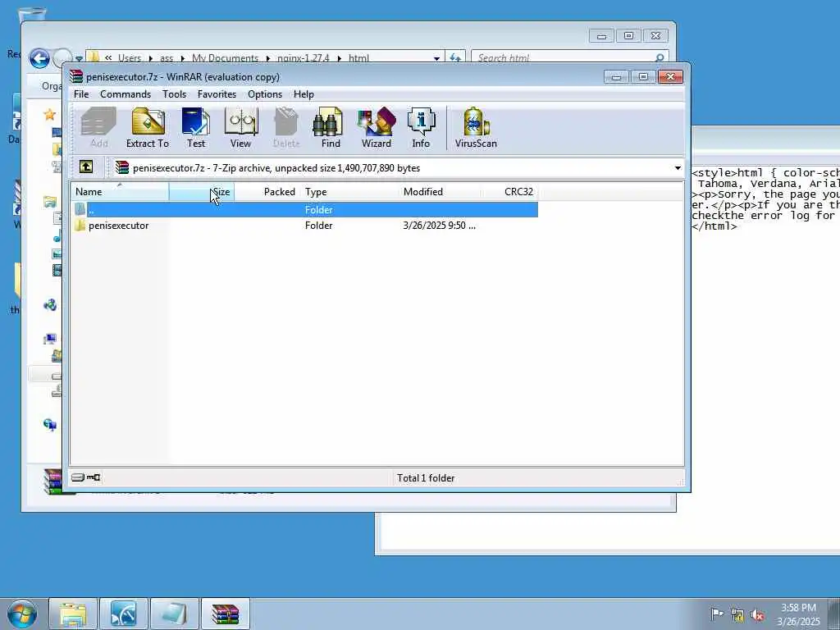840x630 pixels.
Task: Click the Extract To toolbar icon
Action: click(x=148, y=127)
